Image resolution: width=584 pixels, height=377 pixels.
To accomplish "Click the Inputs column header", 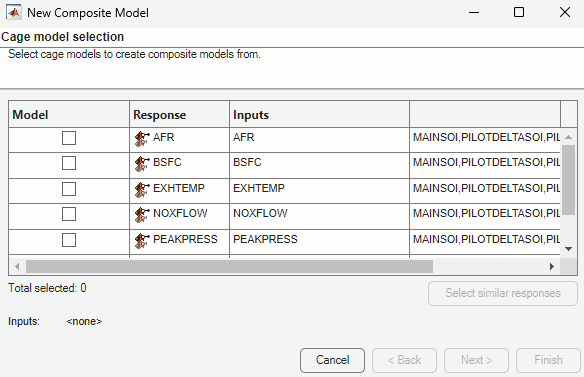I will click(x=320, y=114).
